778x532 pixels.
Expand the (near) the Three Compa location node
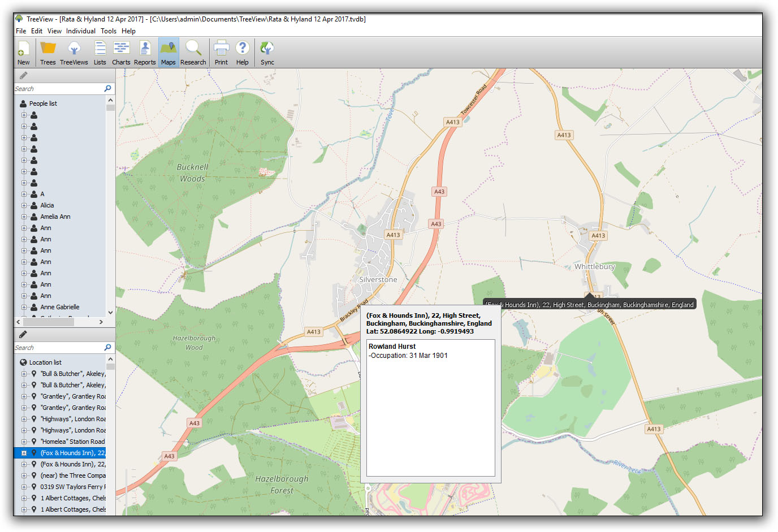(24, 475)
